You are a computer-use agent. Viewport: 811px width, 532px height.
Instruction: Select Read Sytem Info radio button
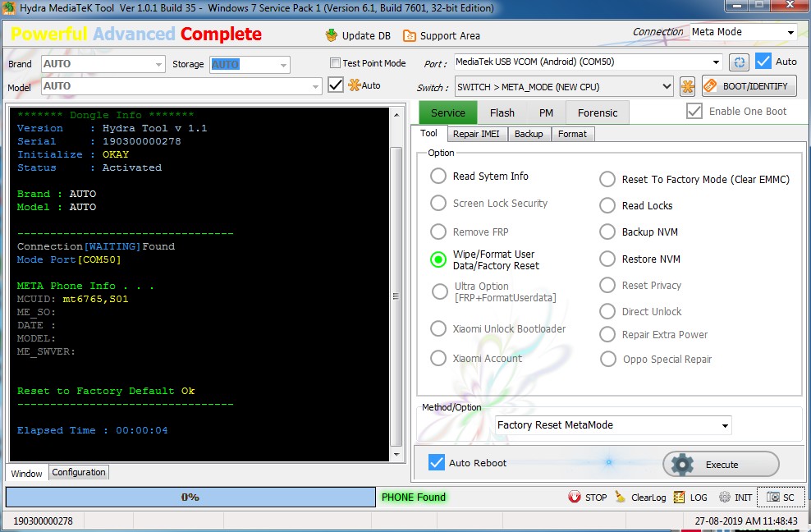(438, 176)
